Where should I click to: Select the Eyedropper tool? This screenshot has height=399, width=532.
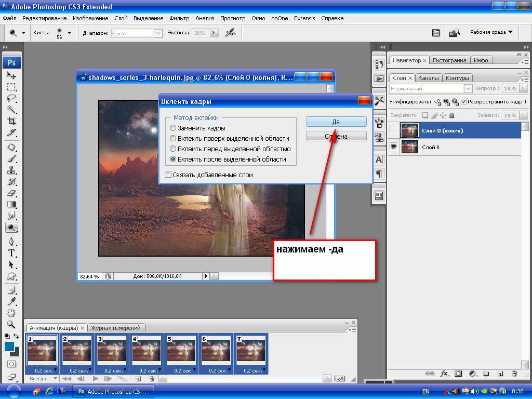(11, 301)
